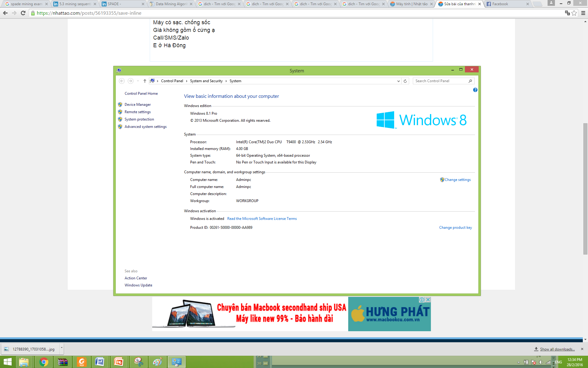The height and width of the screenshot is (368, 588).
Task: Switch to the spade mining exam tab
Action: [x=26, y=4]
